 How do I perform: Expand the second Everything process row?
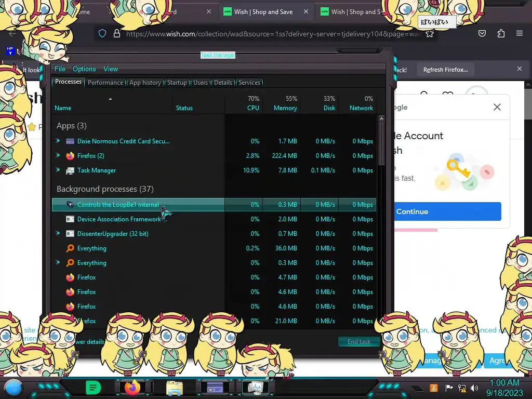coord(58,262)
